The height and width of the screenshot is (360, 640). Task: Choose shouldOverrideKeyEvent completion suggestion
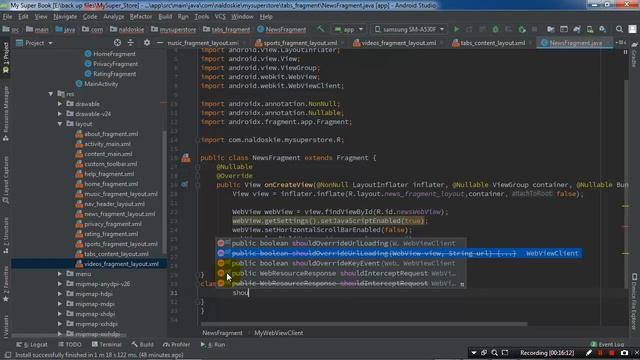340,263
